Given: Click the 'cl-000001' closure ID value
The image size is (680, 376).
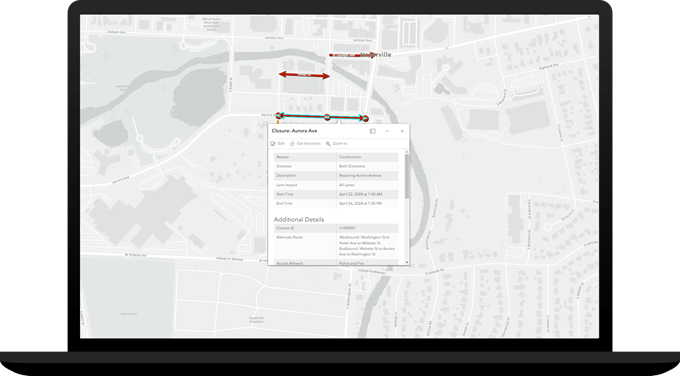Looking at the screenshot, I should (x=348, y=228).
